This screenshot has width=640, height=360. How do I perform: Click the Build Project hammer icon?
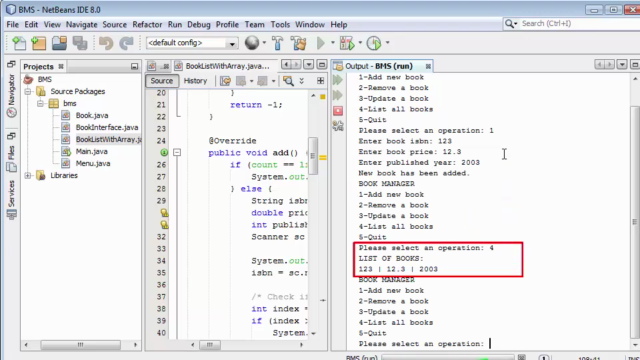click(278, 43)
